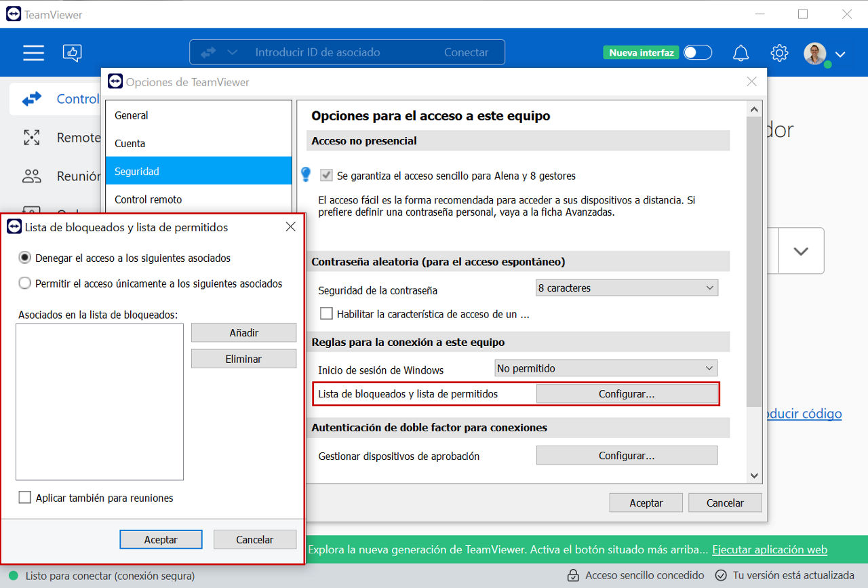This screenshot has width=868, height=588.
Task: Select the Cuenta options category
Action: click(198, 143)
